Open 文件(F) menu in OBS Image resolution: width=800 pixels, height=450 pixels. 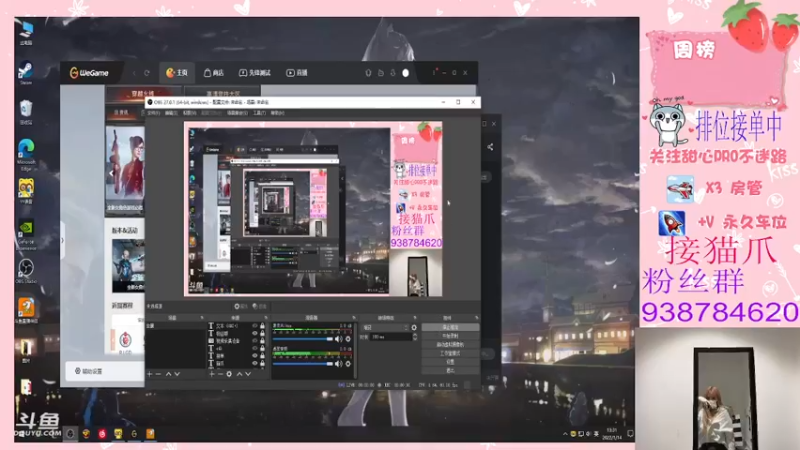point(154,113)
